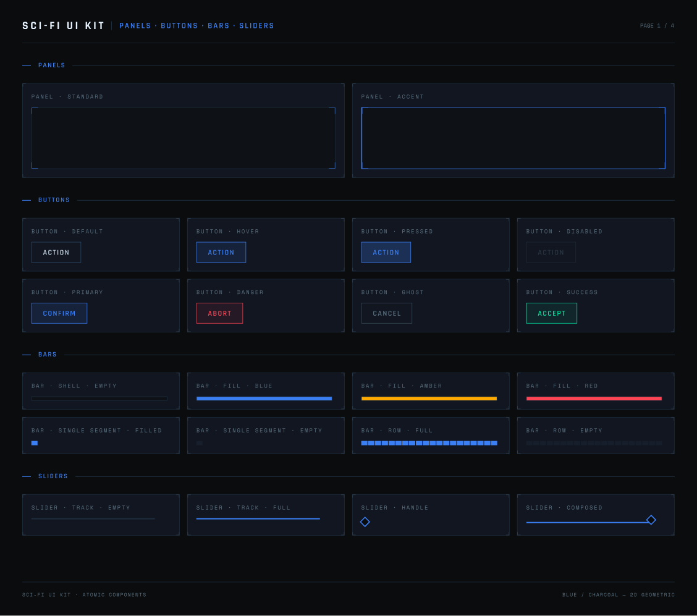Click the 'SLIDER · TRACK · FULL' label

pyautogui.click(x=243, y=507)
